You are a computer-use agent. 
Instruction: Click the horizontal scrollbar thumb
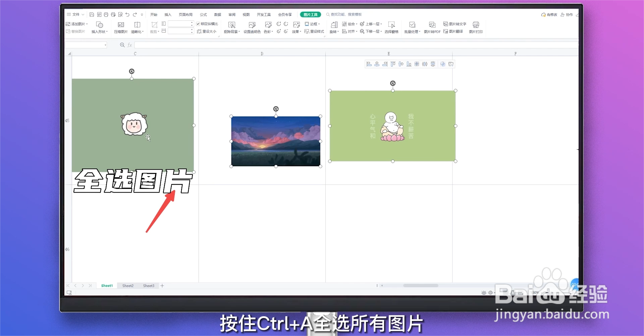pos(421,286)
